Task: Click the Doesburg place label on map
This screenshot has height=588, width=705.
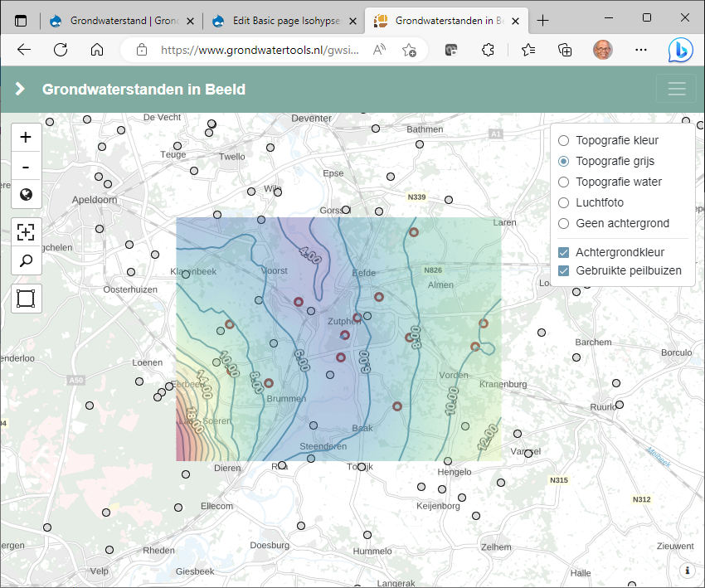Action: [x=270, y=545]
